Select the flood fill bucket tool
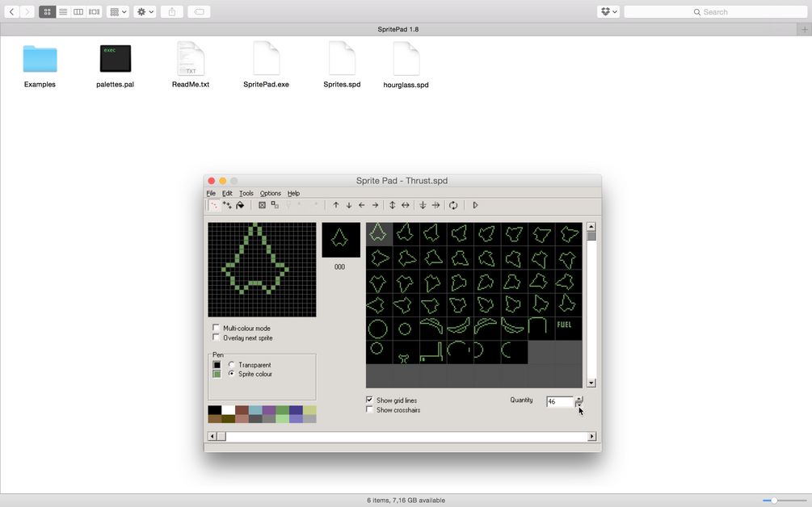The image size is (812, 507). [240, 205]
